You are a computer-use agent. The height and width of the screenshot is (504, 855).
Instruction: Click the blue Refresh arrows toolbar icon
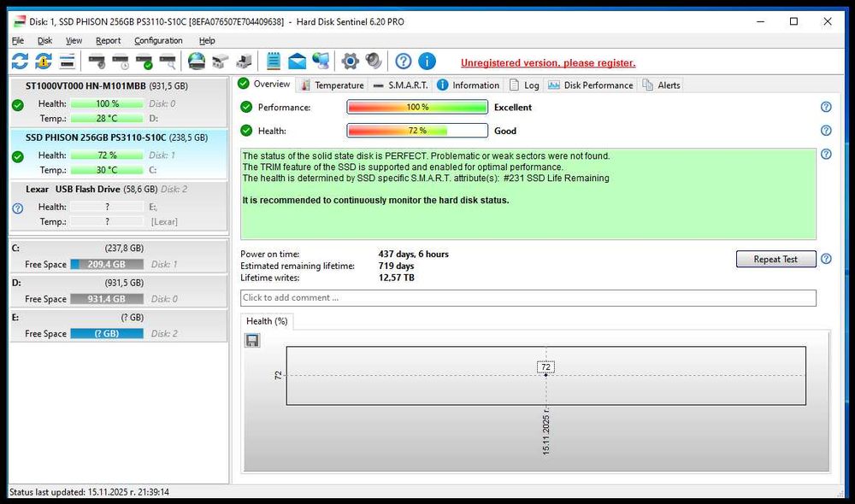pos(20,61)
